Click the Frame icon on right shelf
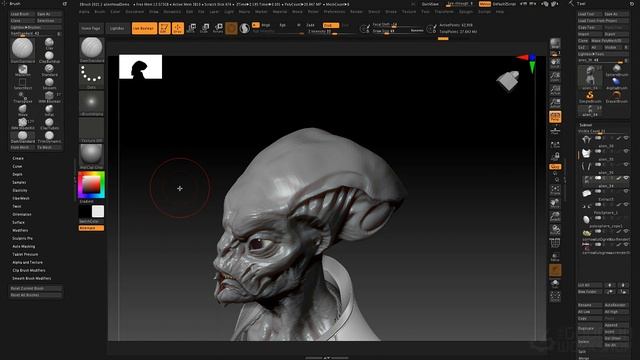640x360 pixels. (x=555, y=190)
